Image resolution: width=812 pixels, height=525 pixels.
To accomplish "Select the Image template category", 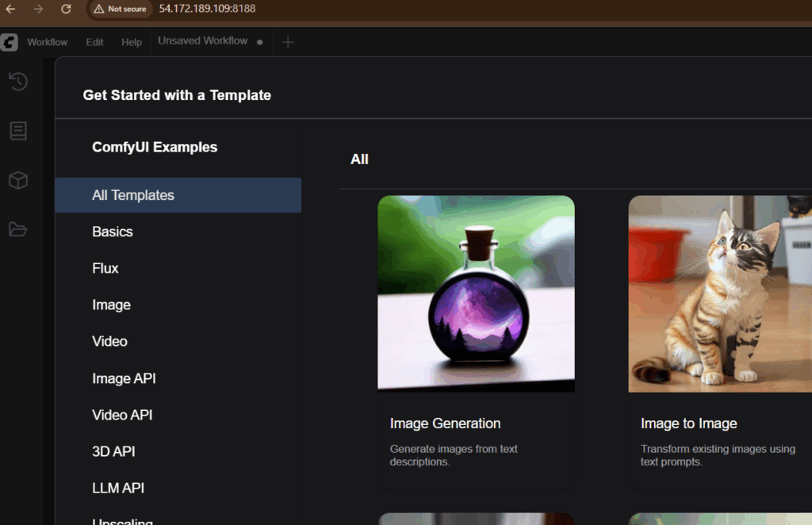I will [178, 305].
